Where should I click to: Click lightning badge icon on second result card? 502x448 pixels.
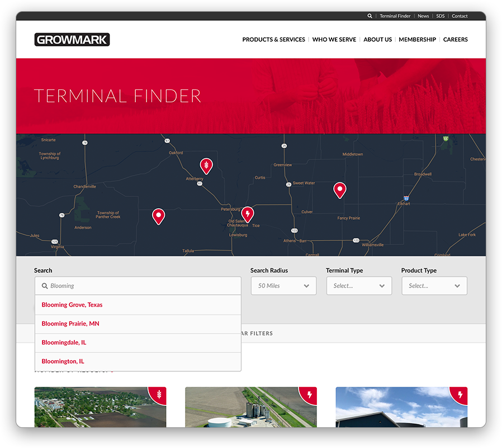coord(309,394)
